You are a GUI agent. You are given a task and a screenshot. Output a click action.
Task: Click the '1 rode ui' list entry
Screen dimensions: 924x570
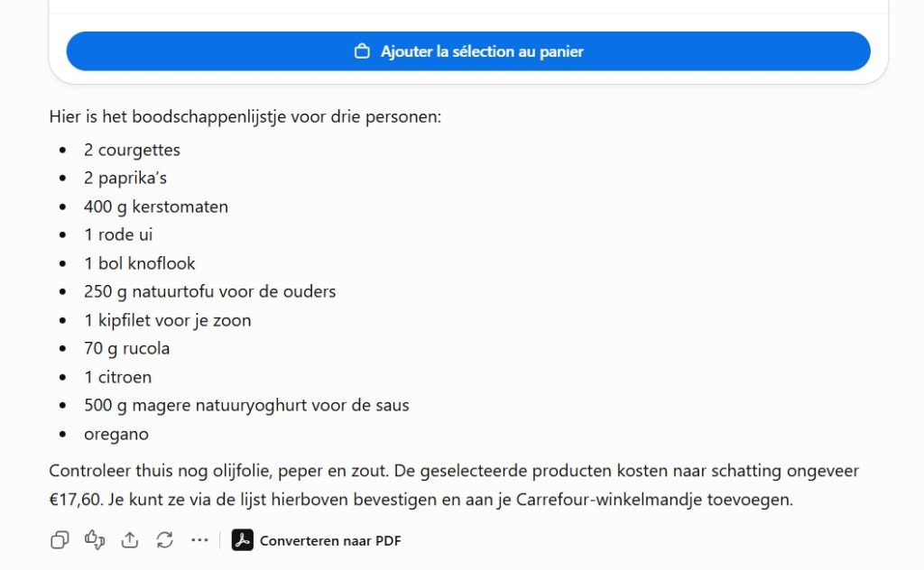[118, 235]
